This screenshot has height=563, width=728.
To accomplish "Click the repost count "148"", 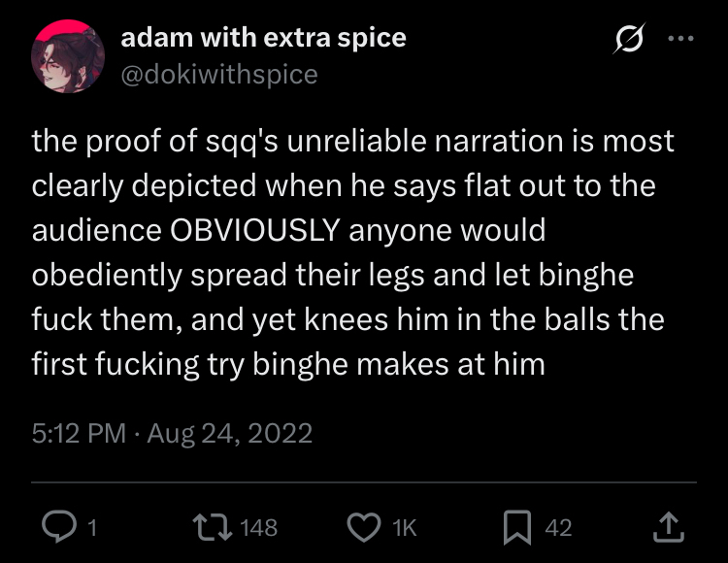I will (x=258, y=527).
